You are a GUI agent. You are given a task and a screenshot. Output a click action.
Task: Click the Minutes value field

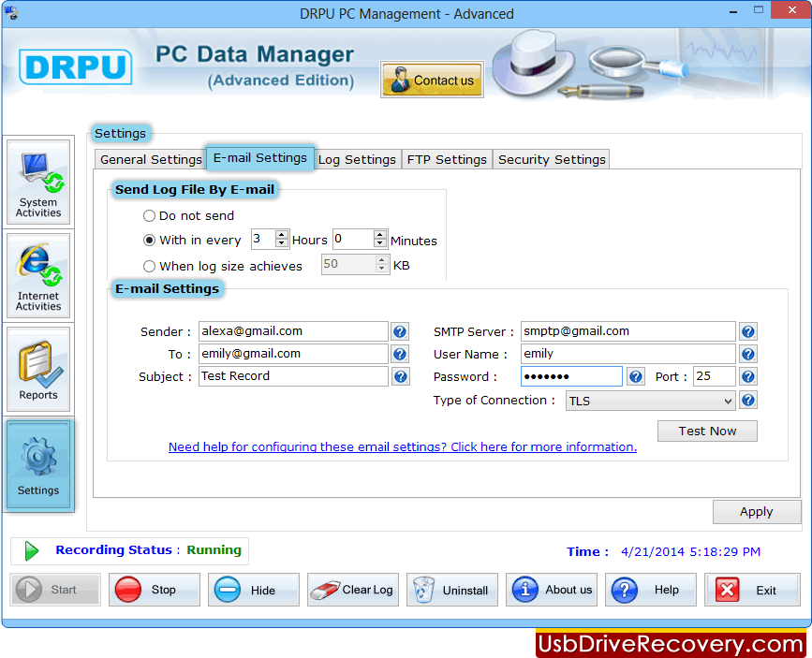[354, 239]
